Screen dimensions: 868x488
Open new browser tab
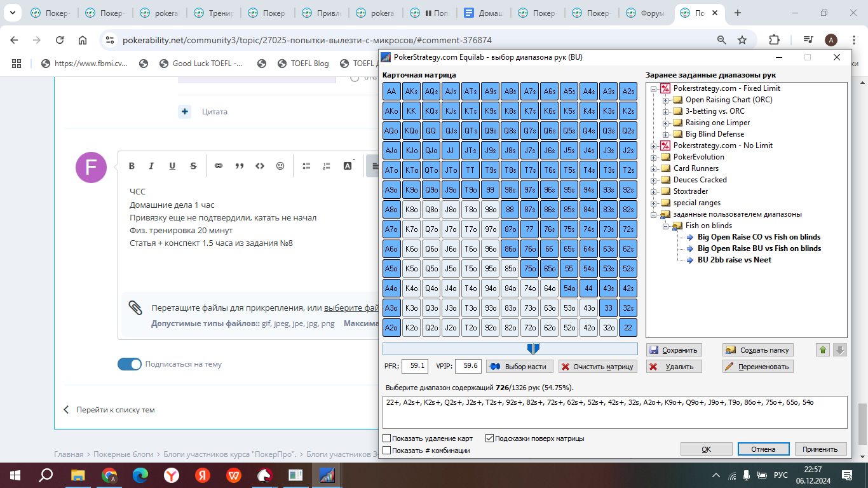coord(738,13)
